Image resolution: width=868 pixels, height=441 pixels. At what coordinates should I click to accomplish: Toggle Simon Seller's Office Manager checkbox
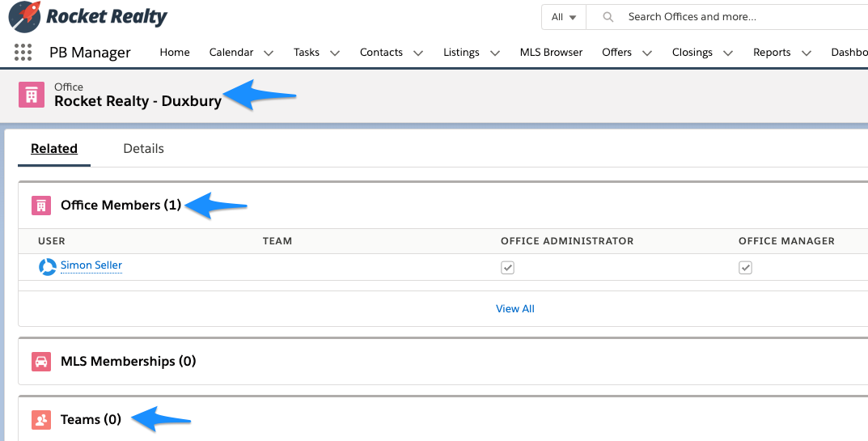click(x=746, y=268)
